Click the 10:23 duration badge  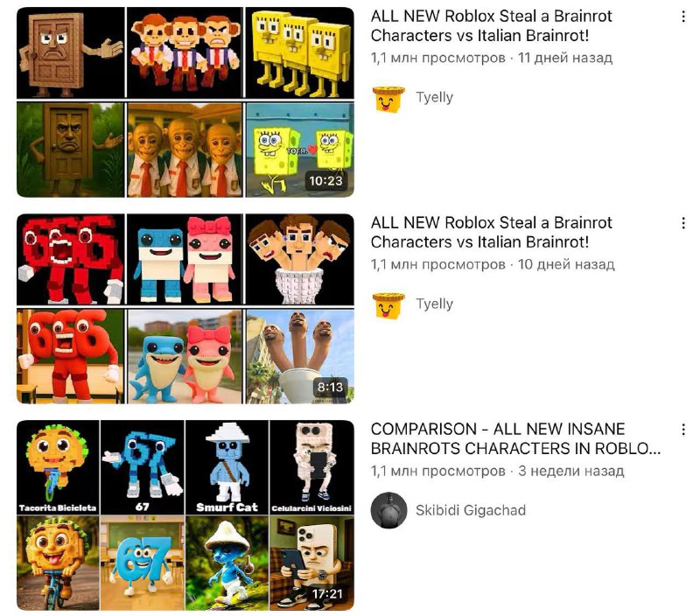[x=325, y=181]
